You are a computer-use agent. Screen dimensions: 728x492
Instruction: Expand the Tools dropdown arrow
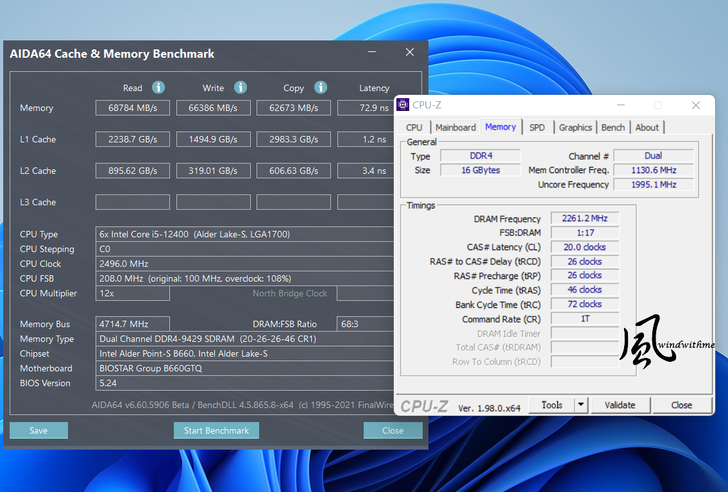(x=582, y=405)
